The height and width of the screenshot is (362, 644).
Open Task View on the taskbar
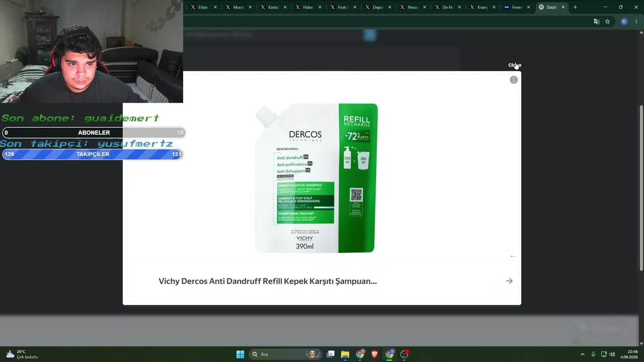(331, 354)
